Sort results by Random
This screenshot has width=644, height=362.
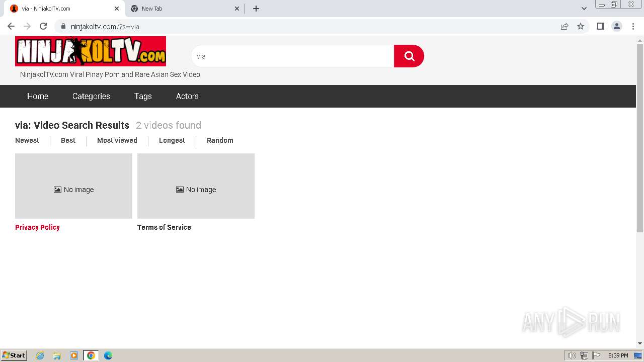[x=220, y=140]
